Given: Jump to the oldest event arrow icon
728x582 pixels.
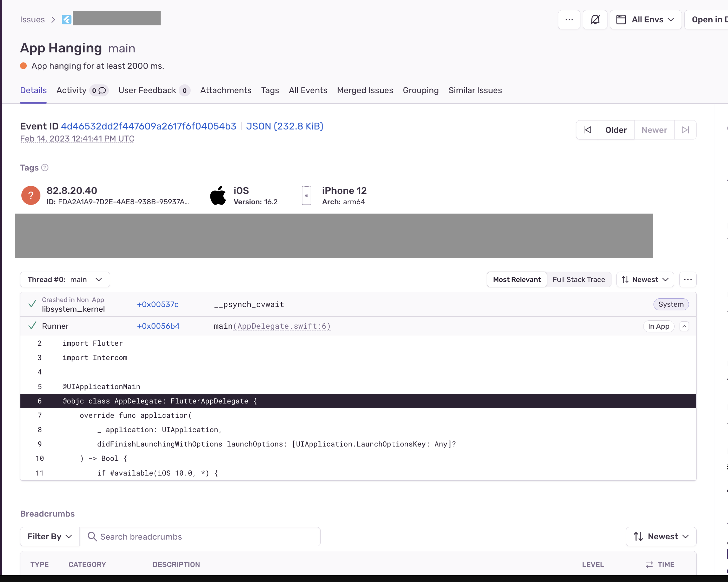Looking at the screenshot, I should [587, 129].
